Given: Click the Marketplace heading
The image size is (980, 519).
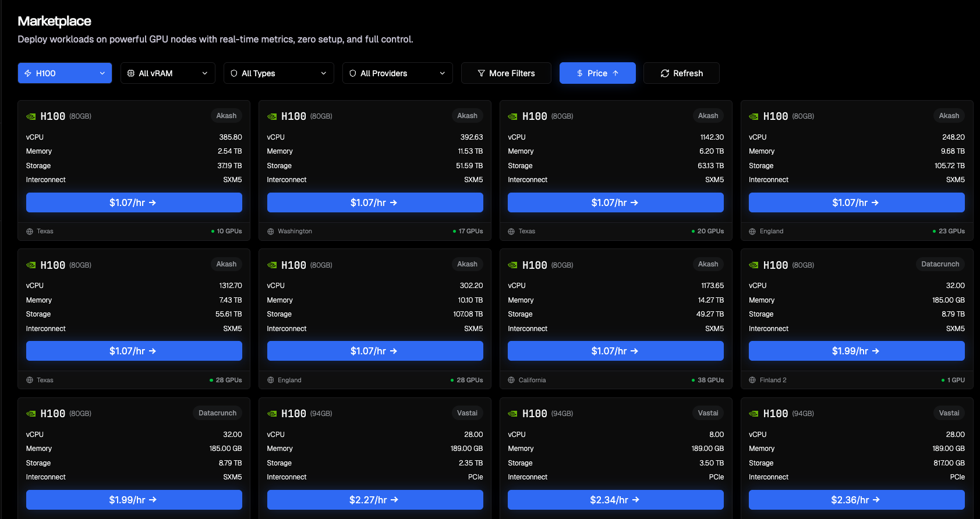Looking at the screenshot, I should coord(54,21).
